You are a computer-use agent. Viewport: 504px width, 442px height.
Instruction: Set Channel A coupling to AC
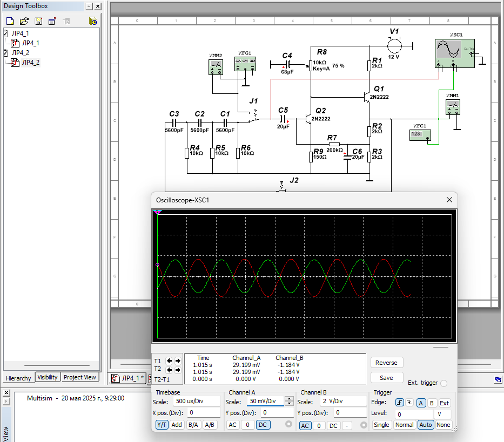[232, 425]
